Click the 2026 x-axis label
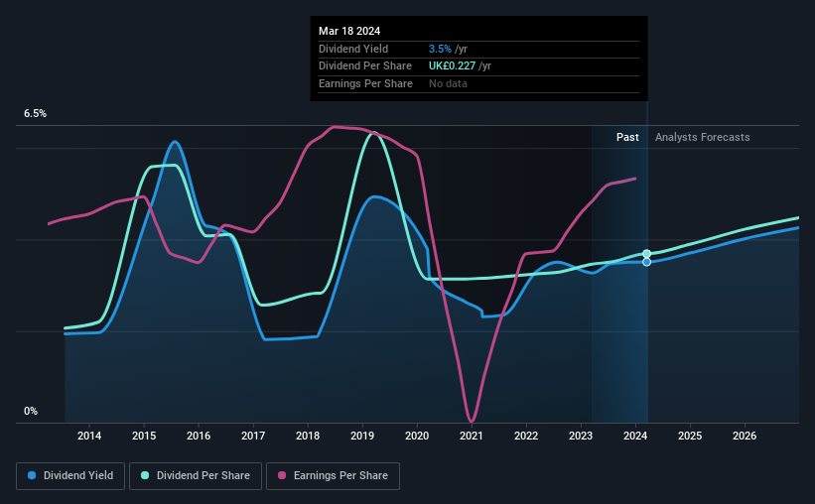Screen dimensions: 815x504 point(745,436)
